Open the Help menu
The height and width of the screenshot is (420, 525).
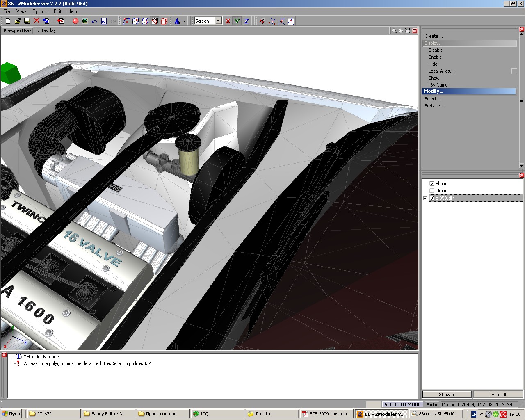tap(72, 11)
